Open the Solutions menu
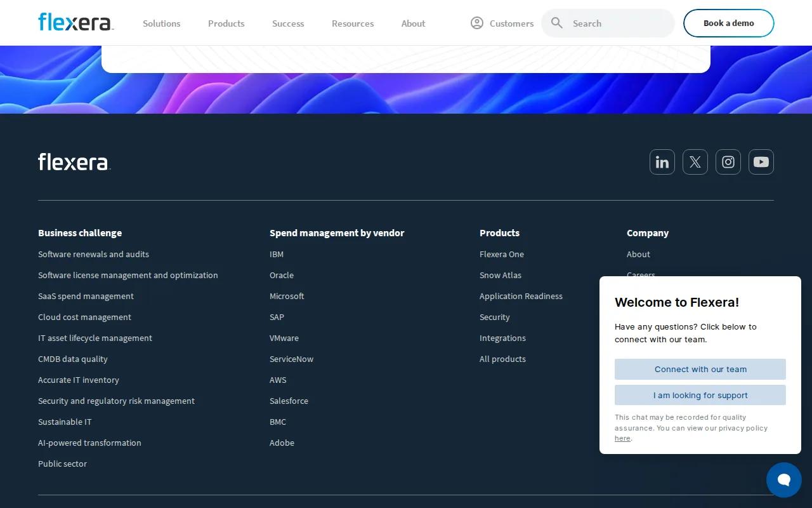812x508 pixels. [162, 23]
